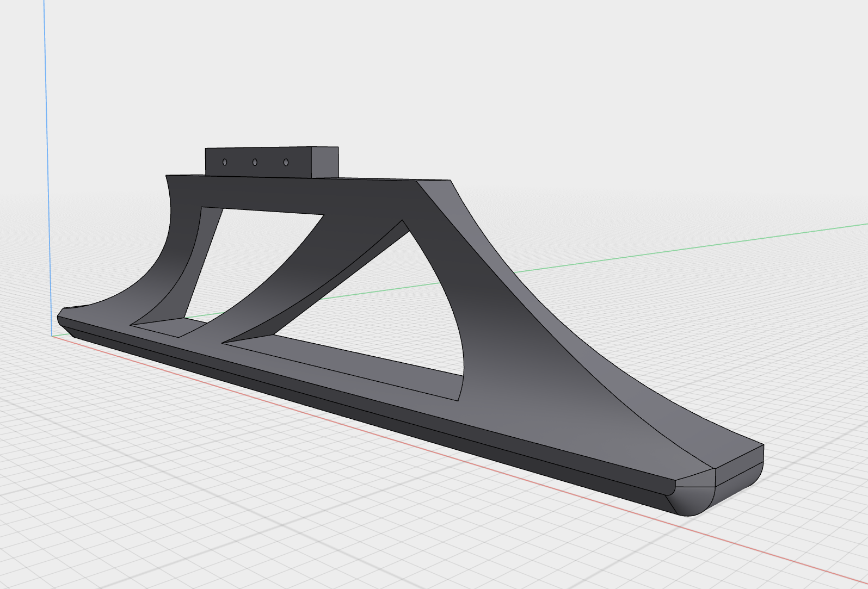Click the left hole on the mounting block

click(x=225, y=162)
